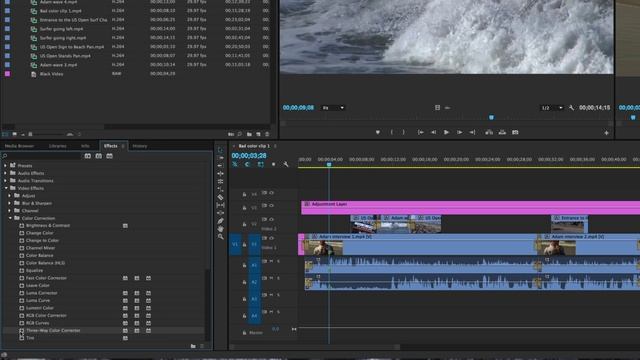This screenshot has height=360, width=640.
Task: Expand the Channel folder
Action: [10, 211]
